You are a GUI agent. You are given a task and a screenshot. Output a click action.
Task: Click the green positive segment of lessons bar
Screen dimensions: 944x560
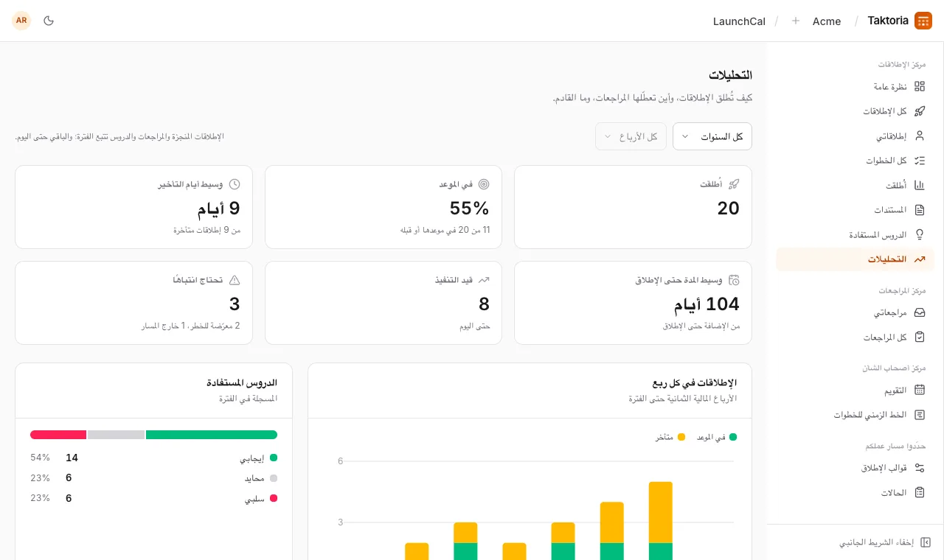click(x=212, y=435)
